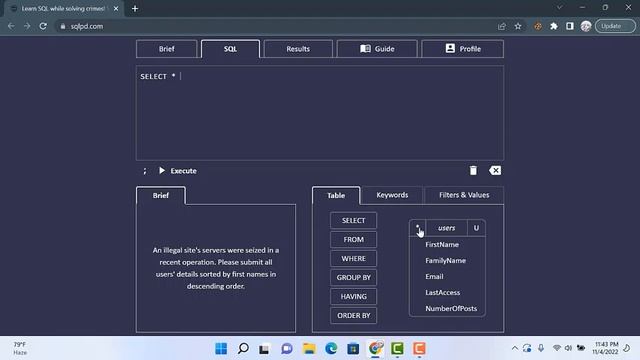This screenshot has height=360, width=640.
Task: Insert a semicolon with the ; button
Action: click(144, 171)
